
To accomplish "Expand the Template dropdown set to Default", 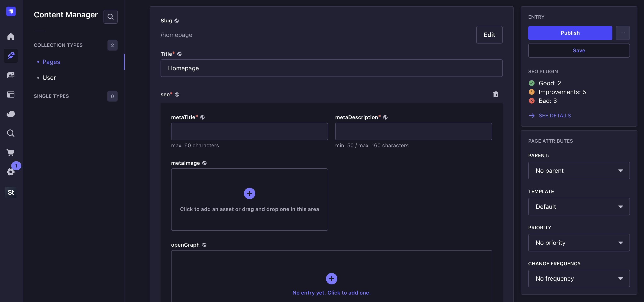I will tap(578, 207).
